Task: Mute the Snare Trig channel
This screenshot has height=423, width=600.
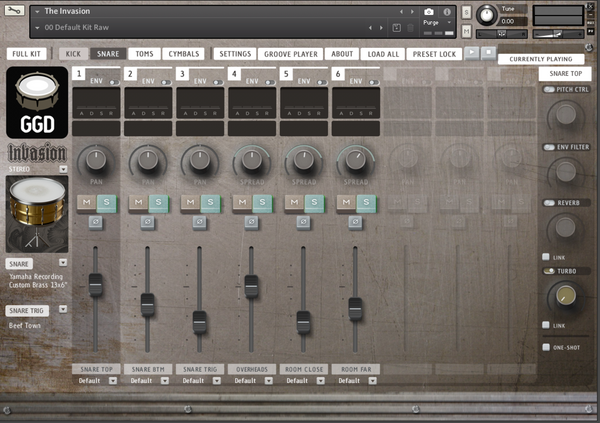Action: click(x=190, y=203)
